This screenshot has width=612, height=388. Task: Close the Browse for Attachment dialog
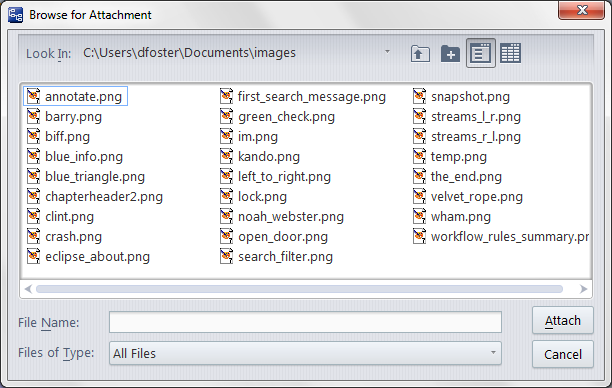[x=582, y=10]
